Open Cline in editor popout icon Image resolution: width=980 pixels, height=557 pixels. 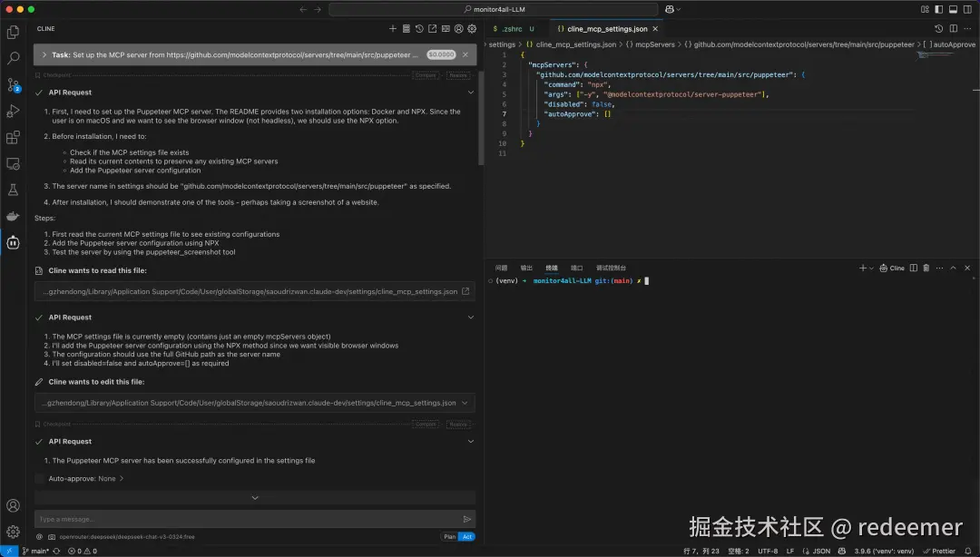click(433, 29)
